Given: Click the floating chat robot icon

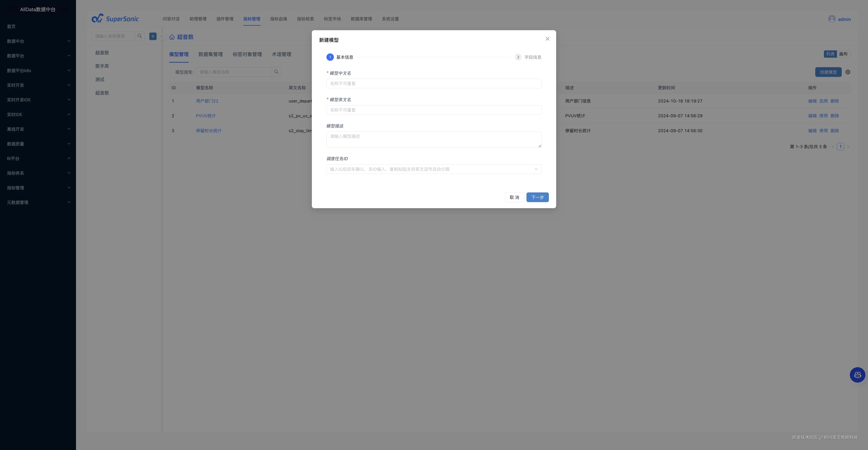Looking at the screenshot, I should (x=857, y=375).
